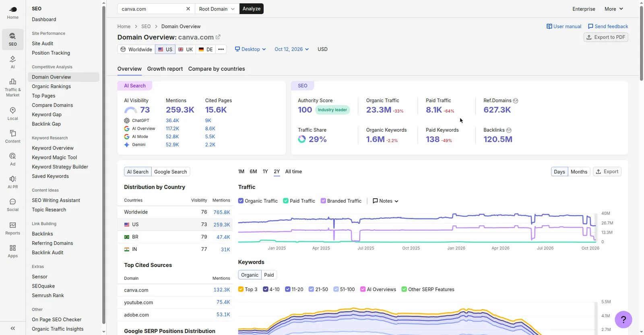Viewport: 644px width, 335px height.
Task: Toggle Paid Traffic checkbox
Action: pyautogui.click(x=286, y=201)
